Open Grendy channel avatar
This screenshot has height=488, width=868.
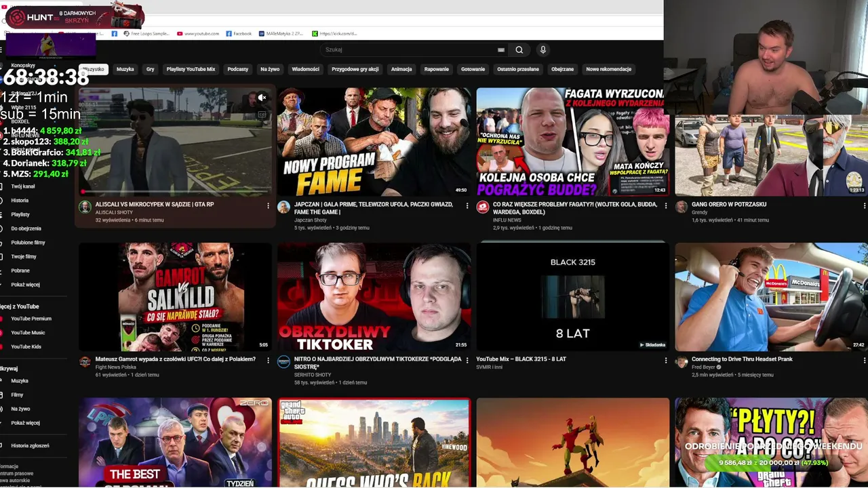681,207
